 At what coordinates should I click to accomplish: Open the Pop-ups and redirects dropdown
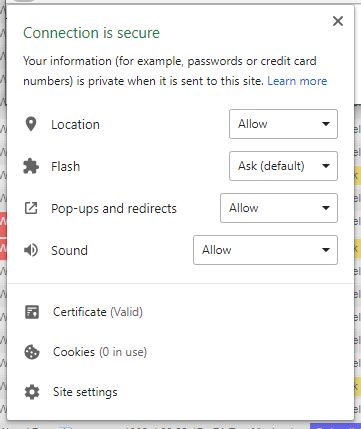coord(279,208)
